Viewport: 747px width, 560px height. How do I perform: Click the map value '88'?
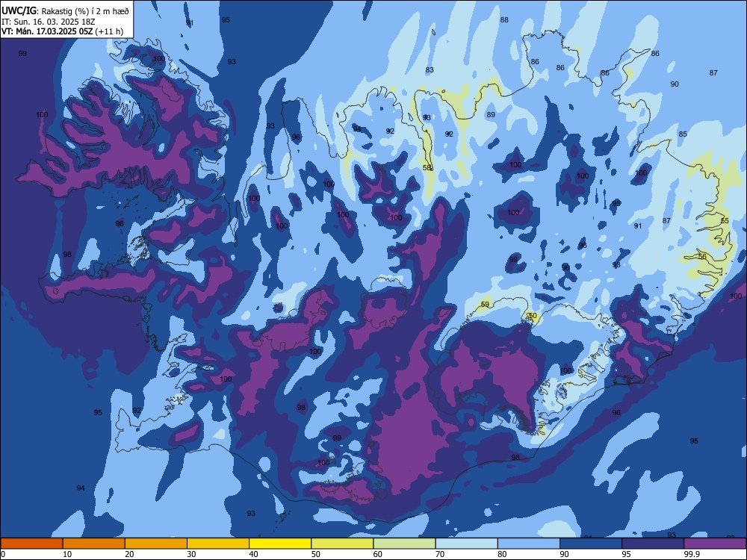[x=504, y=20]
